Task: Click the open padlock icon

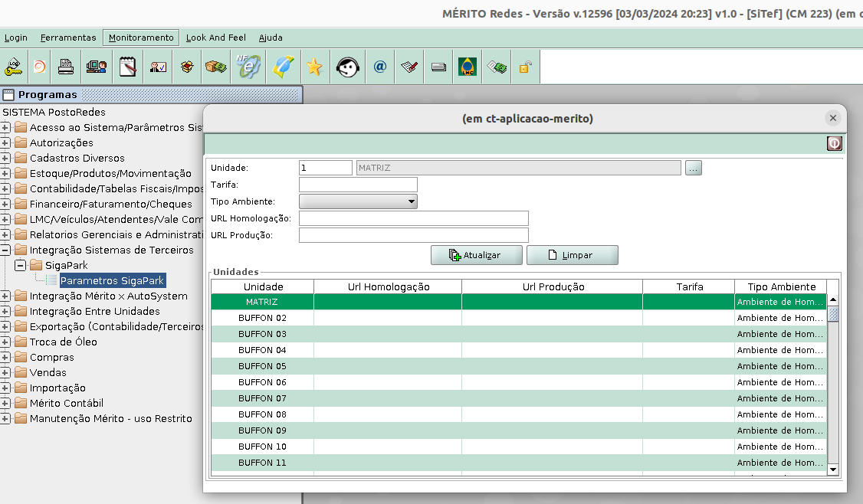Action: (525, 67)
